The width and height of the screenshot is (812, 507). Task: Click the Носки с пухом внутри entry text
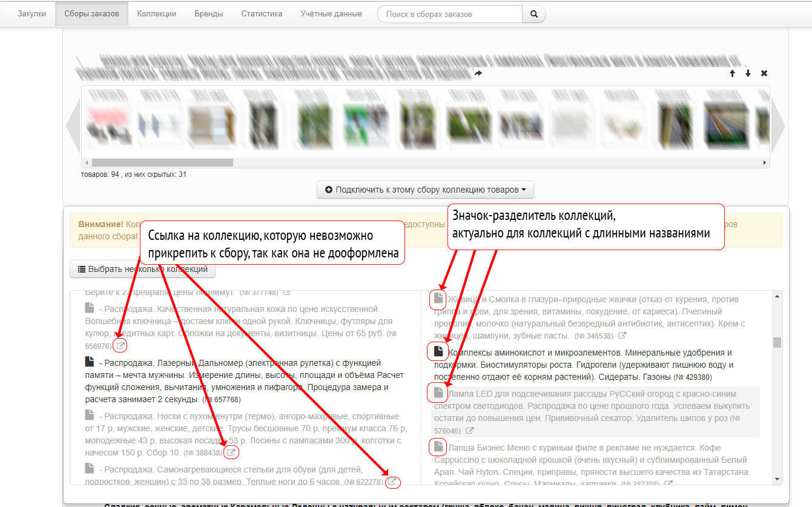pos(246,434)
